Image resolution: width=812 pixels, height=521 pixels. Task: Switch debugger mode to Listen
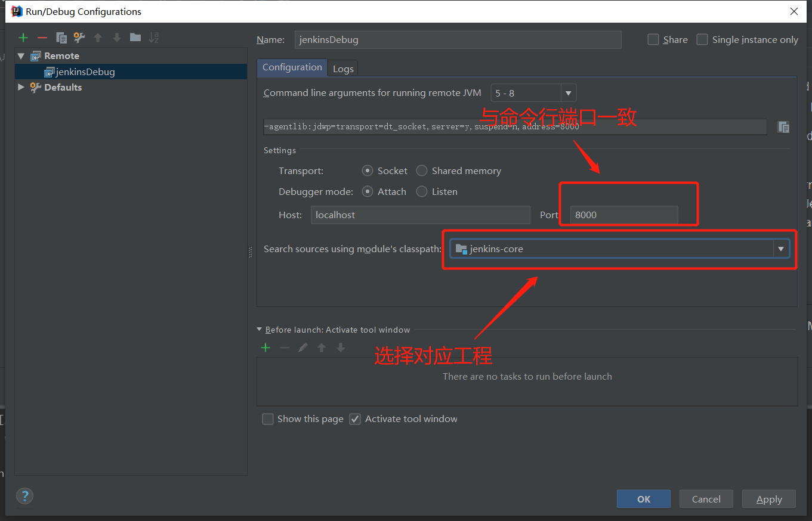point(422,191)
